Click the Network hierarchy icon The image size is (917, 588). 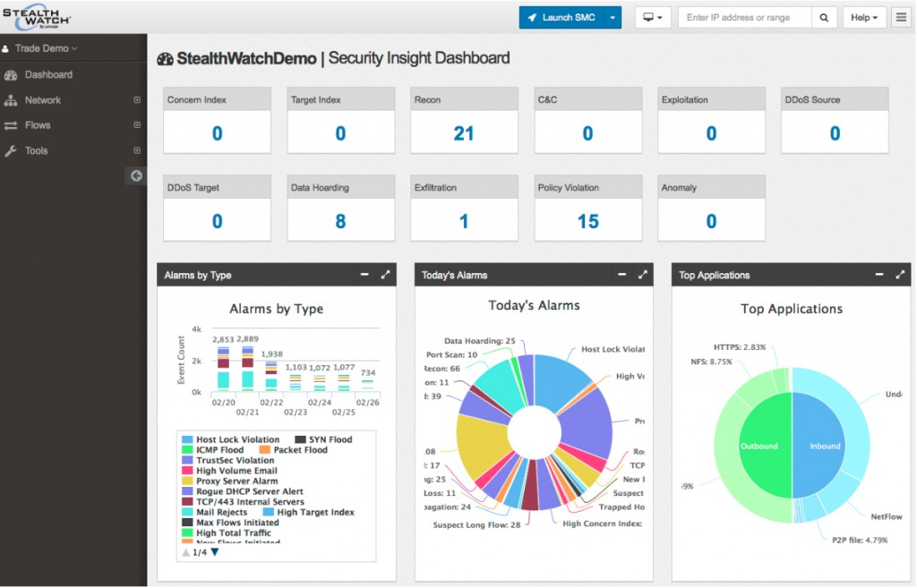[11, 100]
